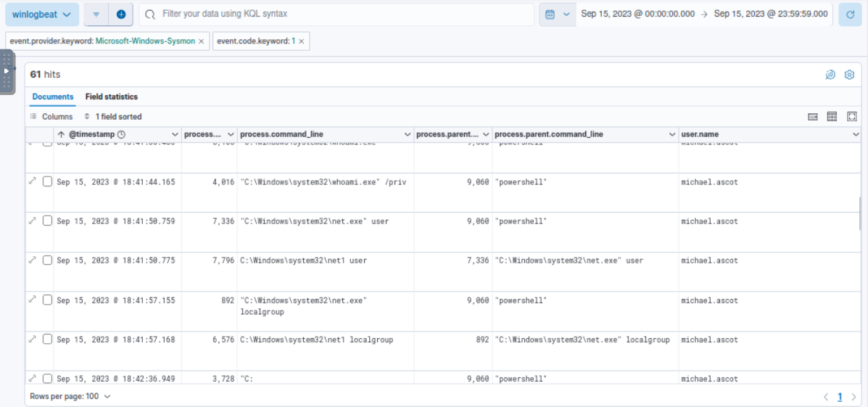Check the row at 18:41:57.168
The image size is (868, 407).
pyautogui.click(x=47, y=340)
